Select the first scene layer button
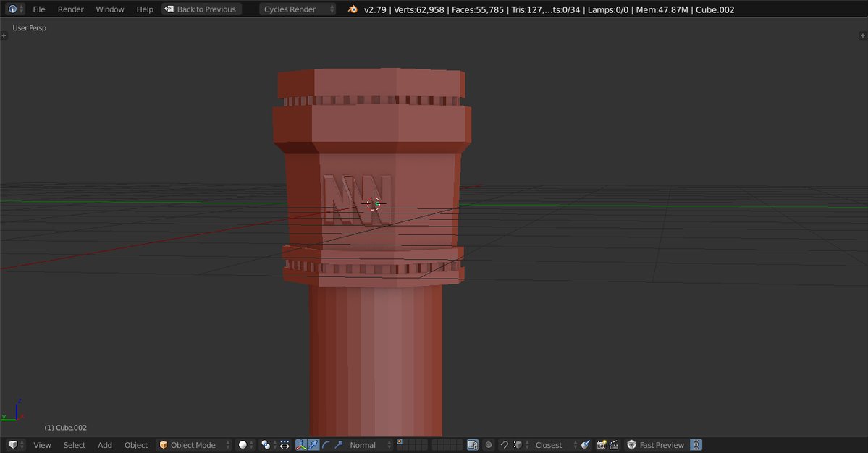Screen dimensions: 868x453 pos(400,442)
